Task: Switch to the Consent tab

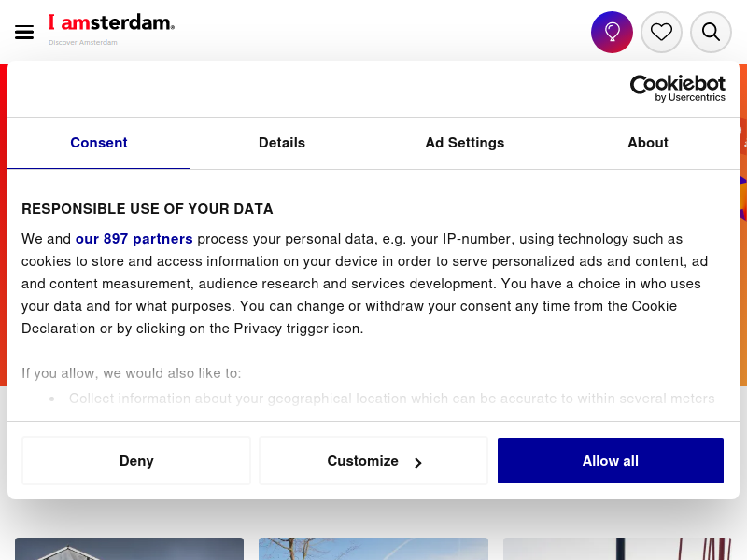Action: pos(99,143)
